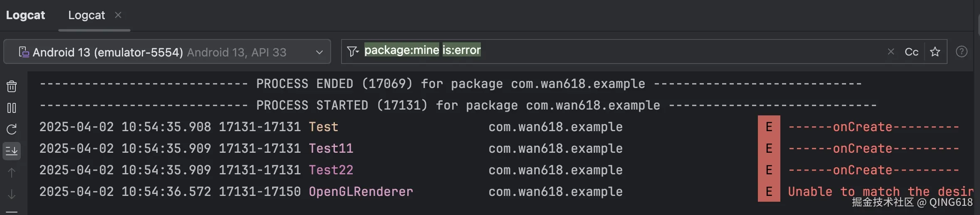Click the red E level on Test row

[769, 127]
